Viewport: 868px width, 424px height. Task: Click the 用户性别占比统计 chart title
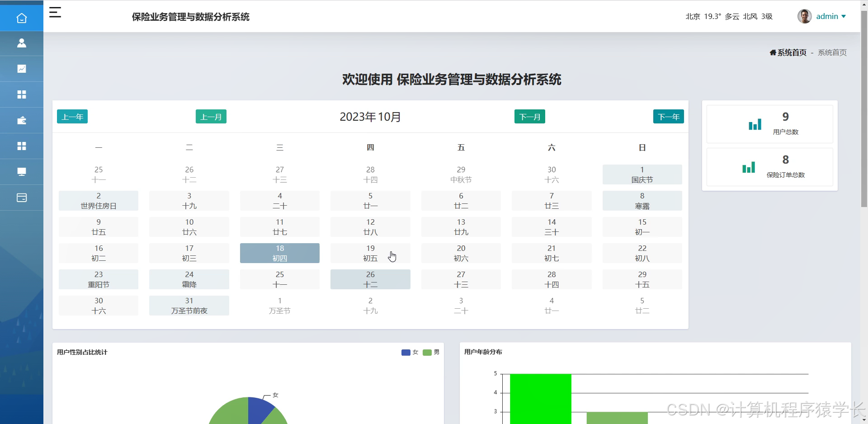click(82, 352)
